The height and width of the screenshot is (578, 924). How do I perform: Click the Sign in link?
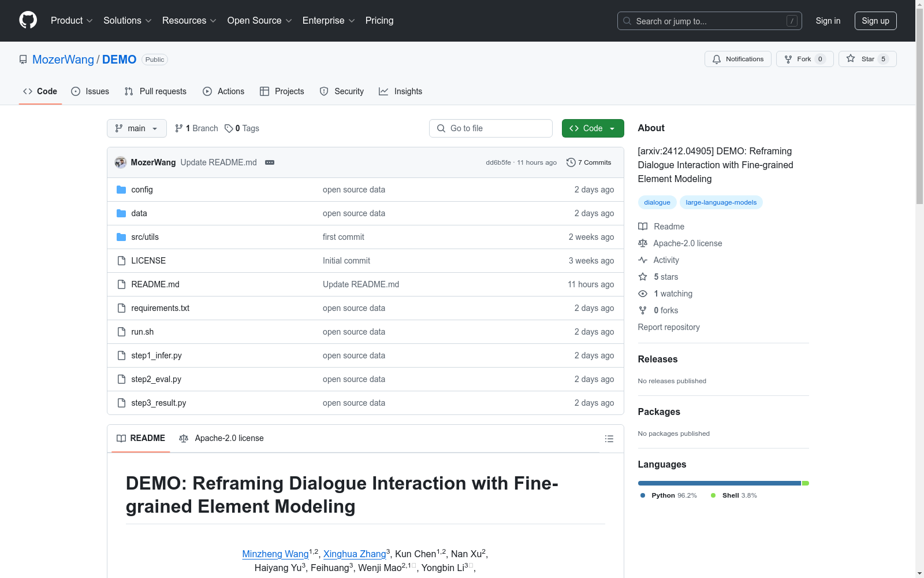coord(828,21)
